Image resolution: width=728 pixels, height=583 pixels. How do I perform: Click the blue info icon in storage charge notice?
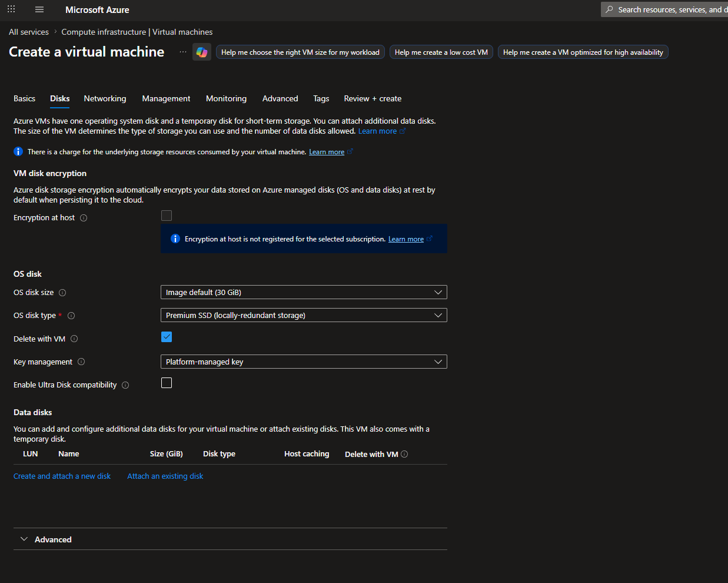[18, 151]
